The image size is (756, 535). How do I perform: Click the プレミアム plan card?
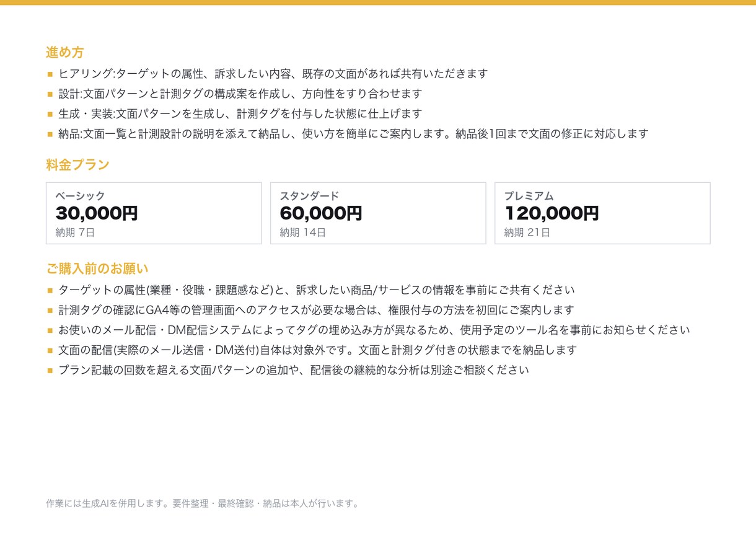pos(602,213)
